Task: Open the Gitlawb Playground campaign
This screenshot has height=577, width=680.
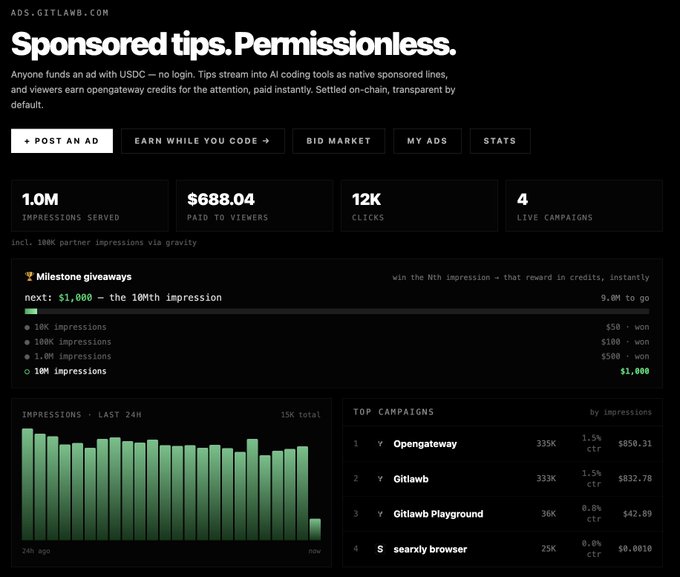Action: point(438,514)
